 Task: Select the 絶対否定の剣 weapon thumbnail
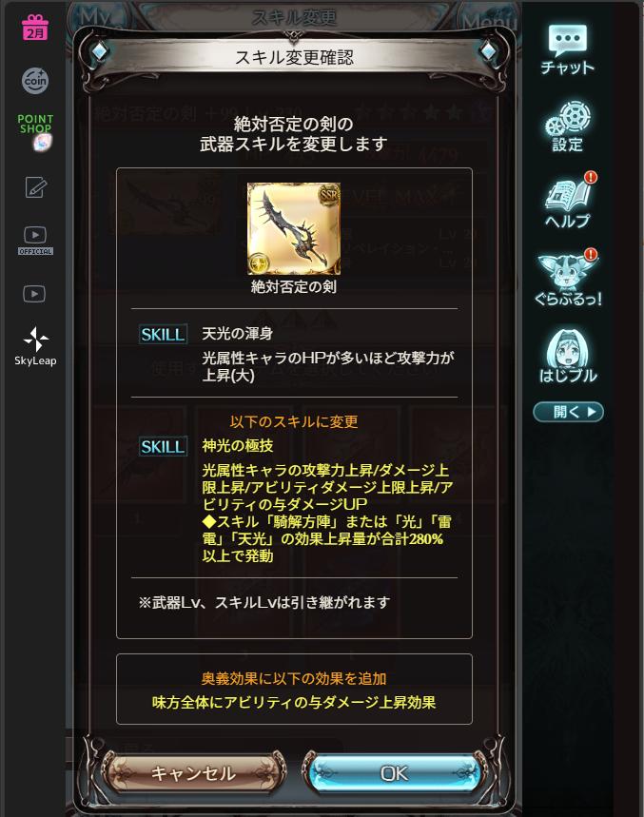pos(294,228)
